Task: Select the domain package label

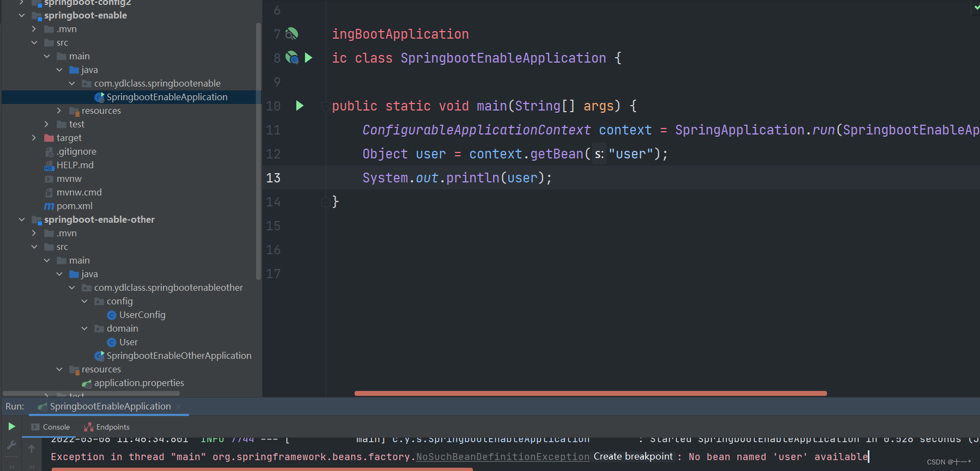Action: 123,328
